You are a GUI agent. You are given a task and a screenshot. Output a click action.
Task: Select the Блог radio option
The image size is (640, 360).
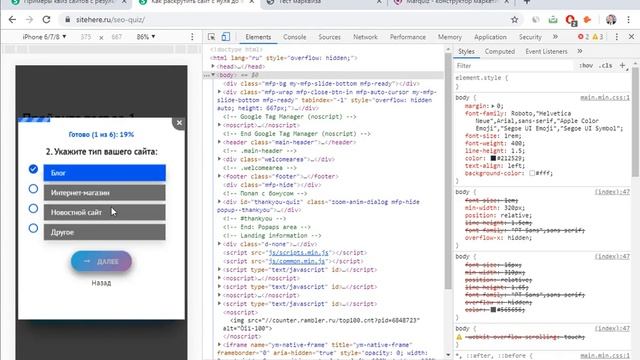[33, 169]
